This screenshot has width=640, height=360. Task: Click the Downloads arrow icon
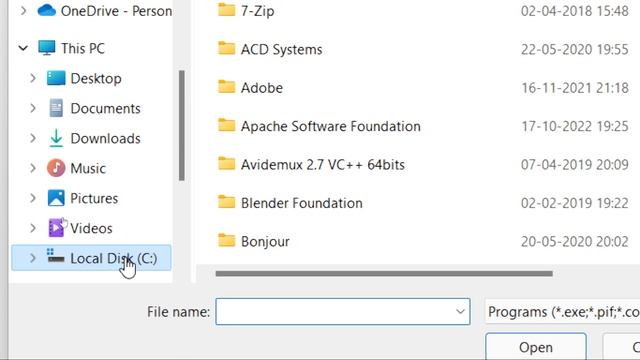56,138
